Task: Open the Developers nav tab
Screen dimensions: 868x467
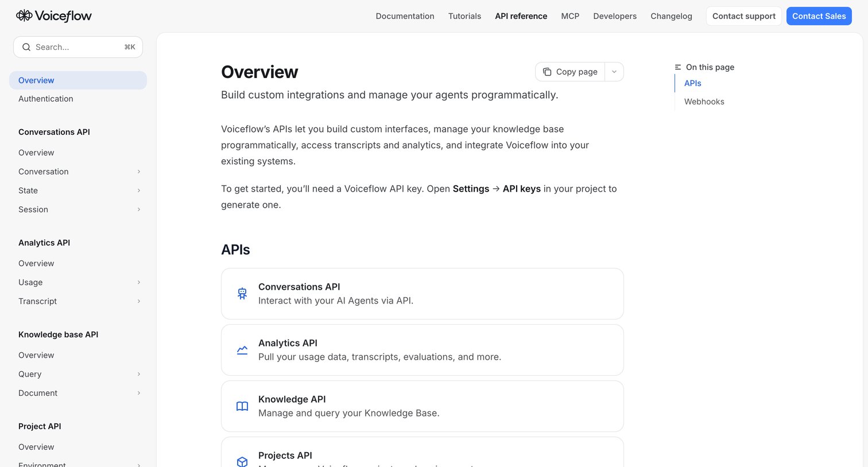Action: coord(615,16)
